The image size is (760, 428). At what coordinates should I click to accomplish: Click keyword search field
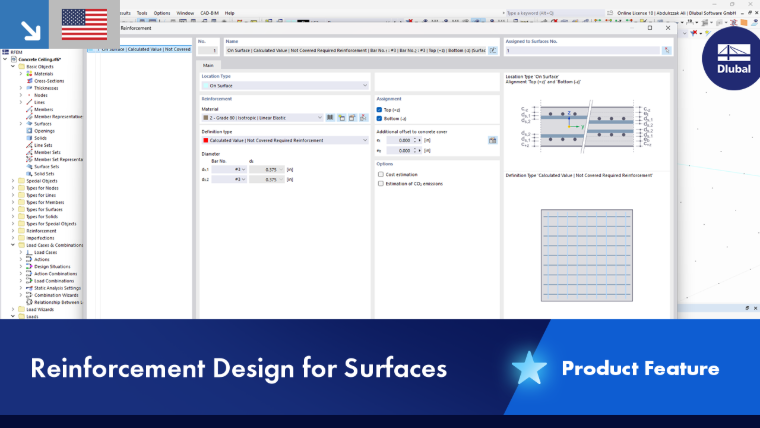[x=555, y=13]
